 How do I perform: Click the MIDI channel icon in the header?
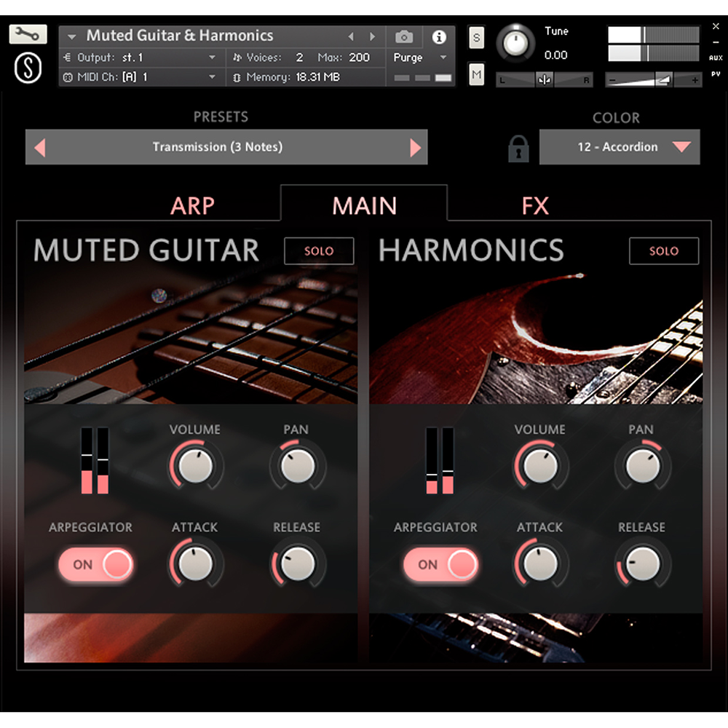coord(67,76)
